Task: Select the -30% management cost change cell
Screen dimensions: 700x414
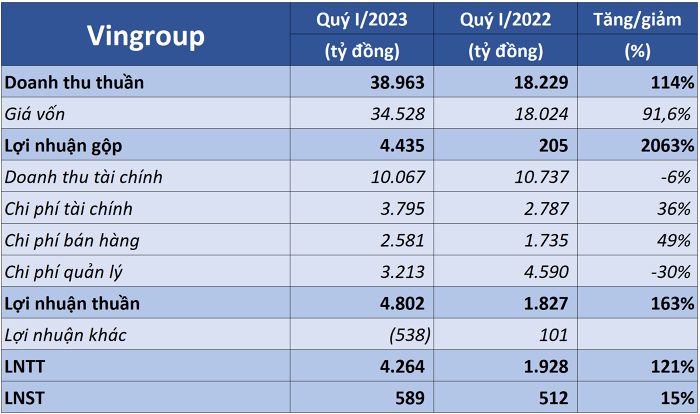Action: pyautogui.click(x=637, y=272)
